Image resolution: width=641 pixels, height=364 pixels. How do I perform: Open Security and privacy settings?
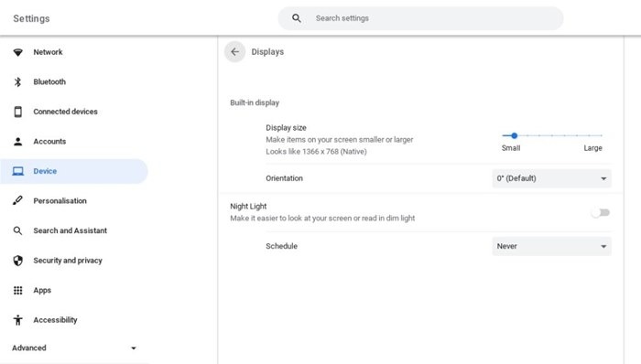point(74,261)
